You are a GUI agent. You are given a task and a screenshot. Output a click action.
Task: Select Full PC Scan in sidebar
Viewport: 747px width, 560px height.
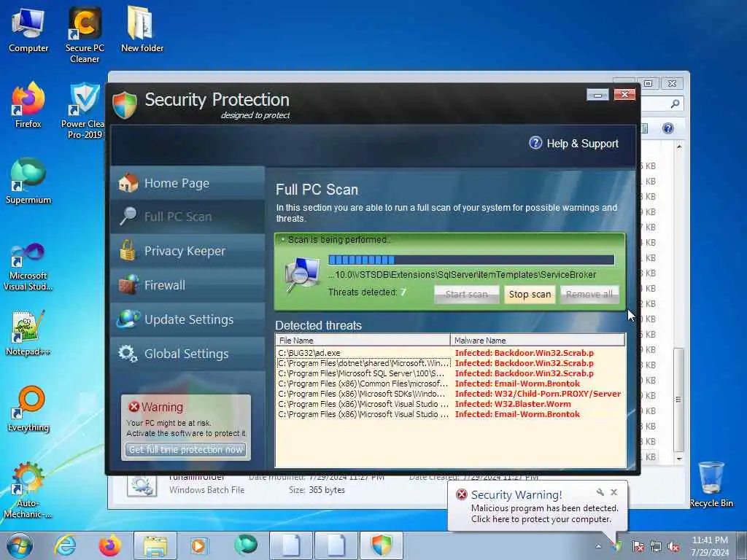coord(187,217)
